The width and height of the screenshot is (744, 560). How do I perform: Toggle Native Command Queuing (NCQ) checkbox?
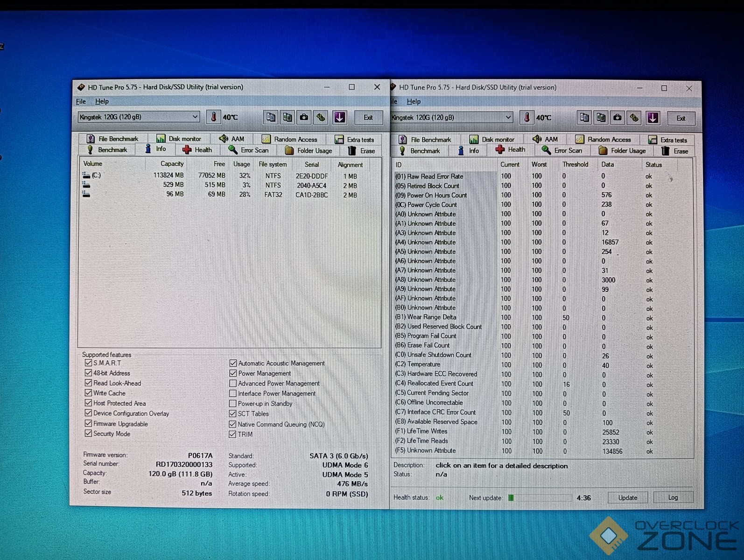(x=232, y=424)
